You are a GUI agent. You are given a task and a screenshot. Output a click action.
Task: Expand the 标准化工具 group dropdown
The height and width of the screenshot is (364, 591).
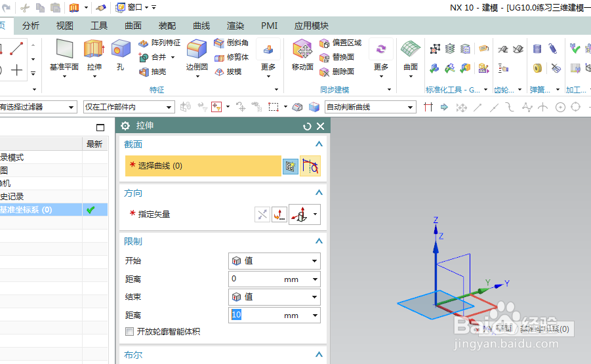(486, 90)
